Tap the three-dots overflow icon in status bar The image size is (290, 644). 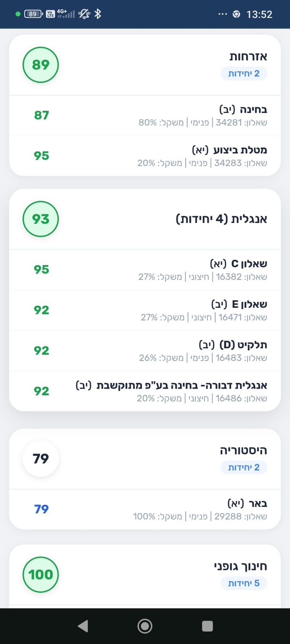[222, 14]
